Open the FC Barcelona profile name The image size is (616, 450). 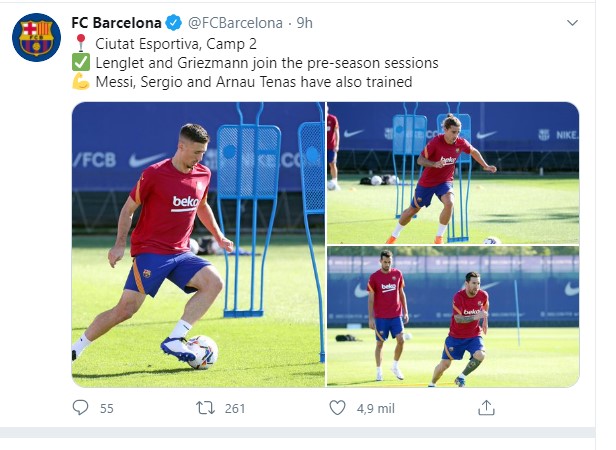(116, 22)
